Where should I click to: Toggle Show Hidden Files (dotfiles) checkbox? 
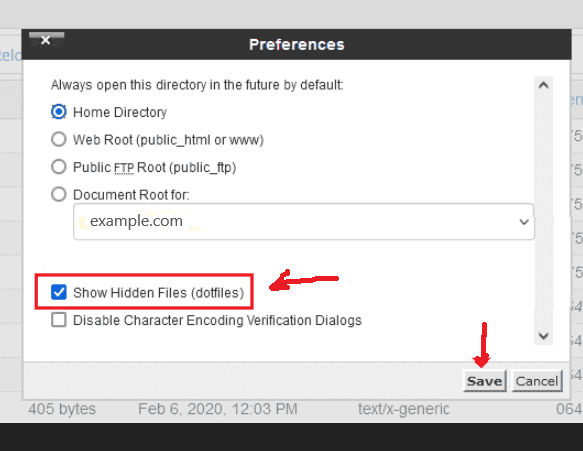59,292
